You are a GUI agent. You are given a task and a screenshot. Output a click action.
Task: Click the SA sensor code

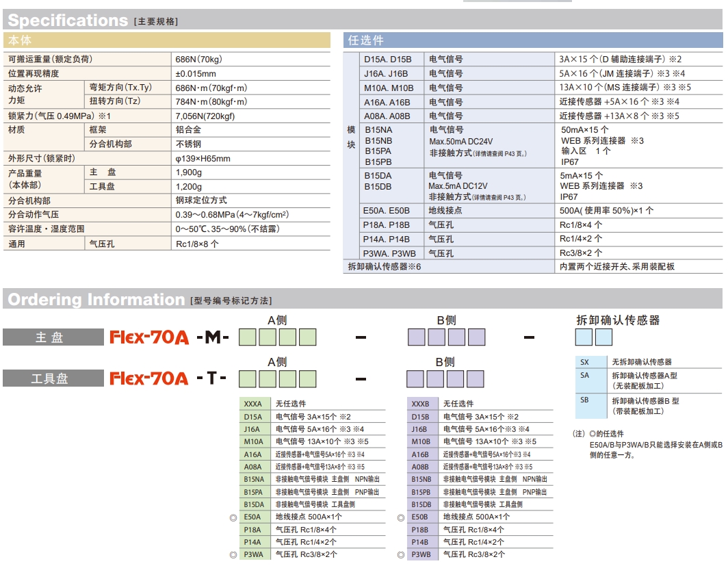[x=584, y=375]
